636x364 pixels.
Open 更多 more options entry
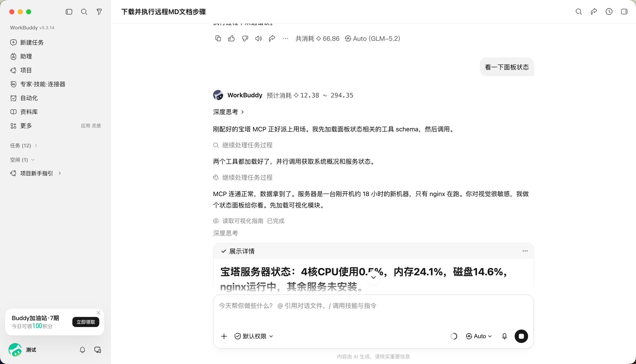55,126
